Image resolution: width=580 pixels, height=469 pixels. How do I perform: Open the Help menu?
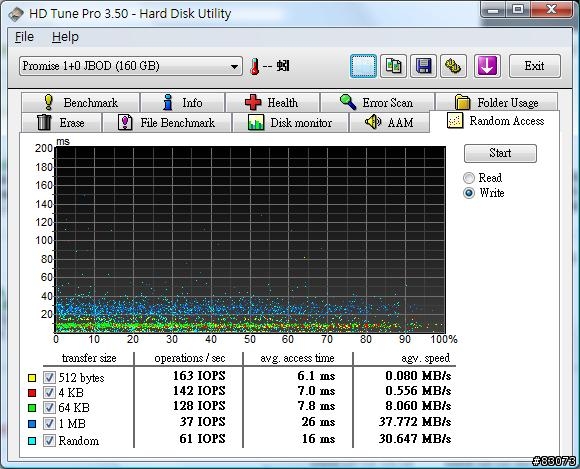tap(65, 37)
